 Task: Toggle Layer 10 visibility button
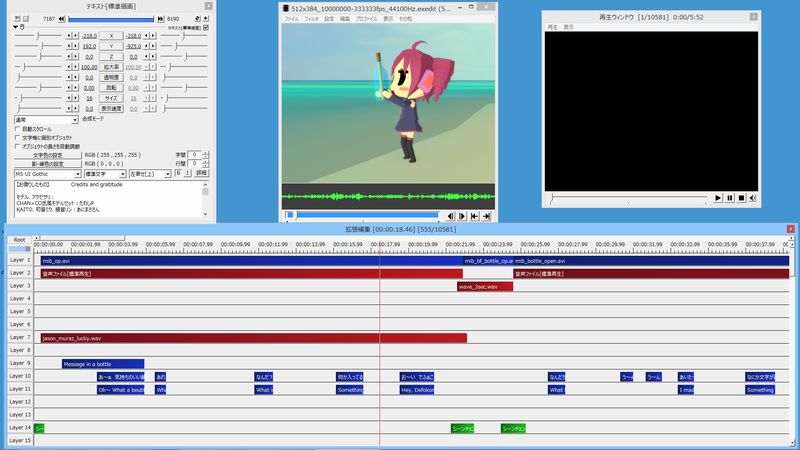[20, 376]
